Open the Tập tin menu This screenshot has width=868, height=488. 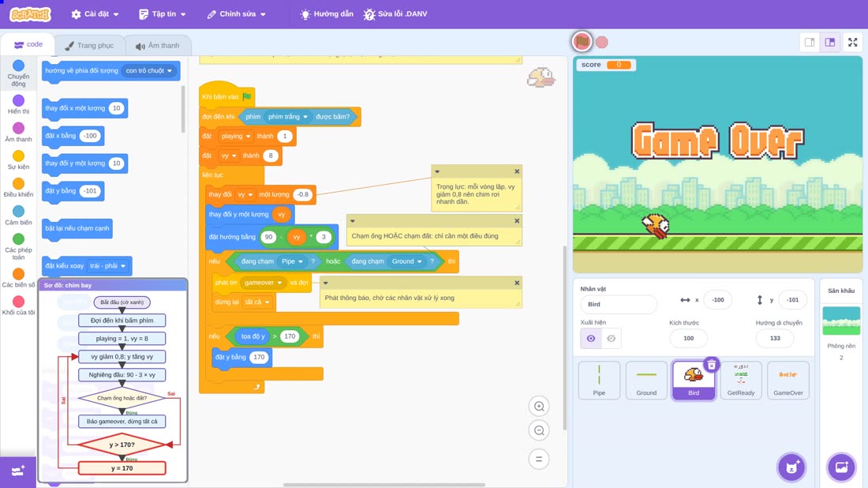pos(163,14)
